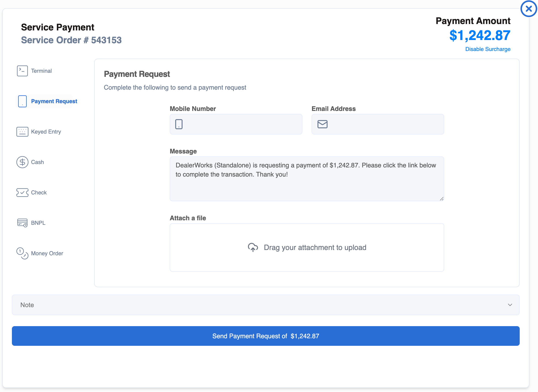The image size is (538, 392).
Task: Switch to the Payment Request tab
Action: [x=54, y=101]
